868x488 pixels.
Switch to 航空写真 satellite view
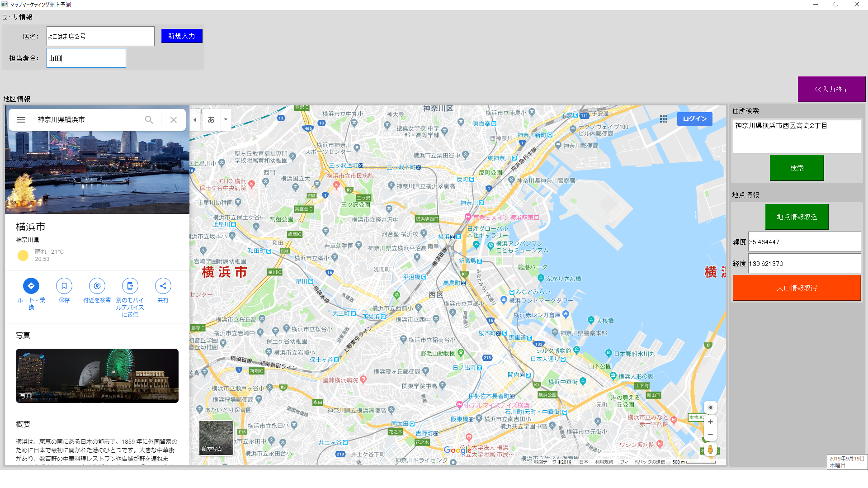[217, 438]
